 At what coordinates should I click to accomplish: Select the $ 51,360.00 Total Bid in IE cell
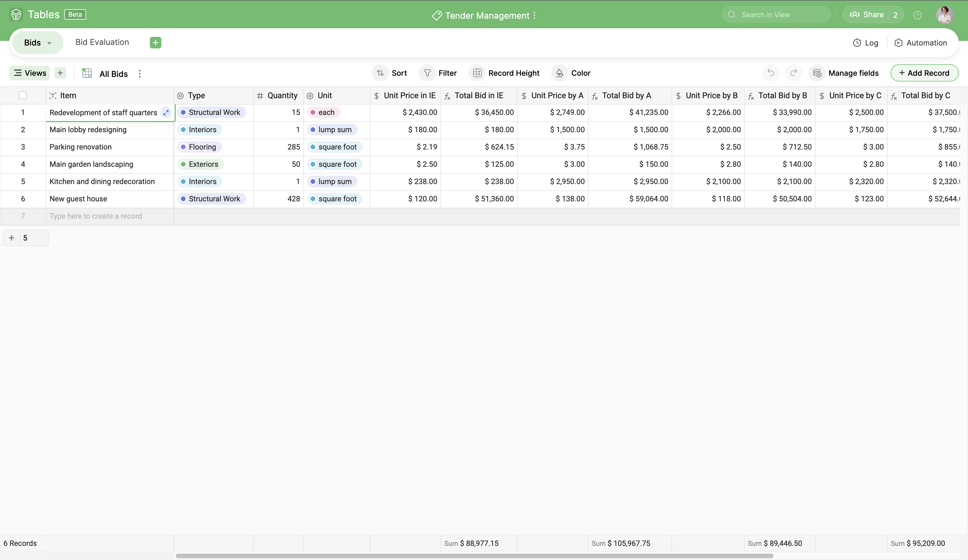tap(479, 199)
